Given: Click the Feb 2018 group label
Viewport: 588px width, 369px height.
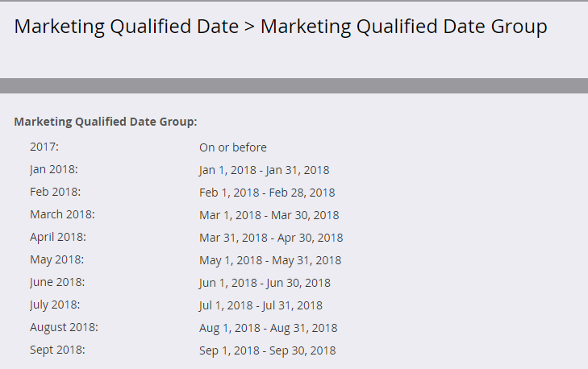Looking at the screenshot, I should [55, 192].
